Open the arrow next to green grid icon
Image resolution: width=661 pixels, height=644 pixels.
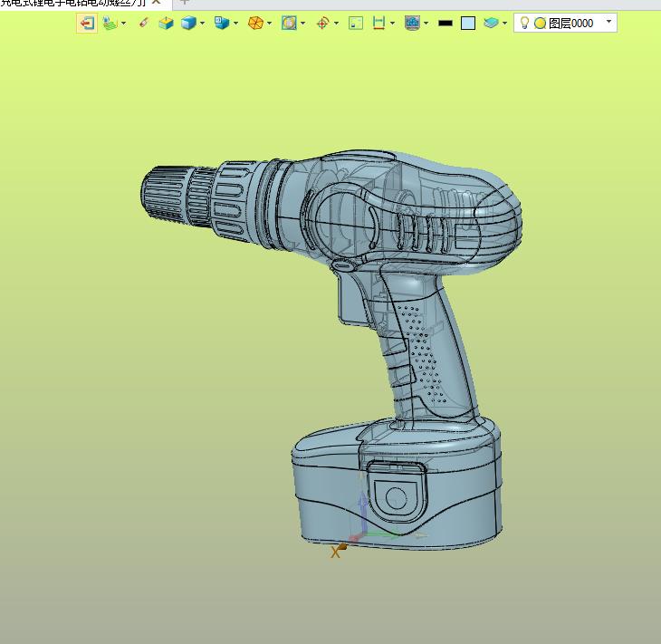123,23
